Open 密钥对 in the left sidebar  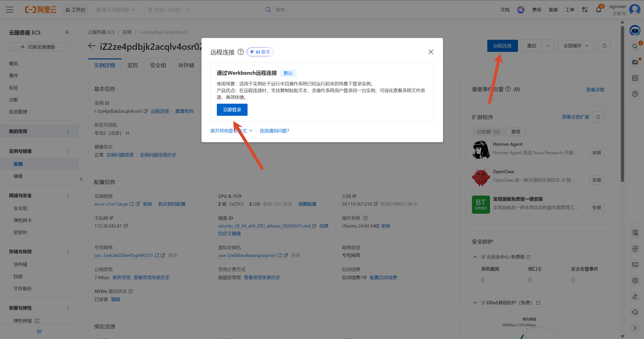[x=20, y=233]
